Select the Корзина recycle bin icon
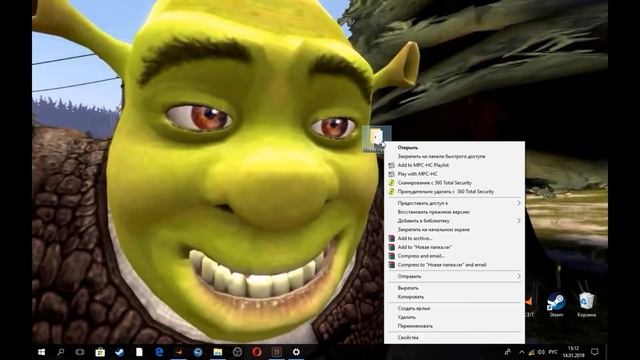640x360 pixels. [x=587, y=305]
